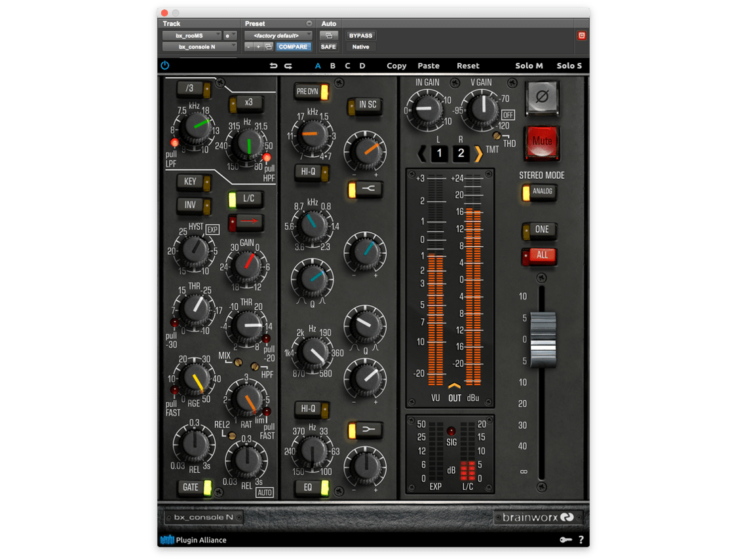Image resolution: width=747 pixels, height=560 pixels.
Task: Click the IN GAIN knob
Action: tap(425, 109)
